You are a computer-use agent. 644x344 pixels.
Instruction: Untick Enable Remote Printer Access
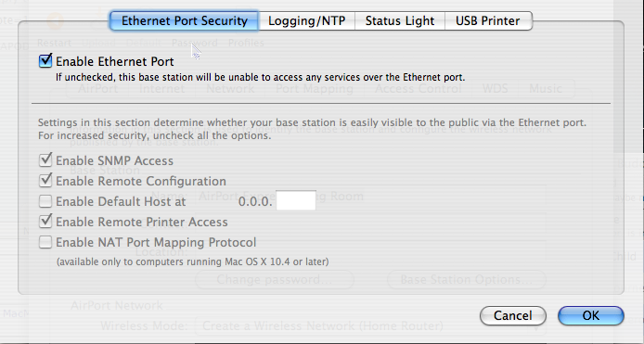(45, 222)
